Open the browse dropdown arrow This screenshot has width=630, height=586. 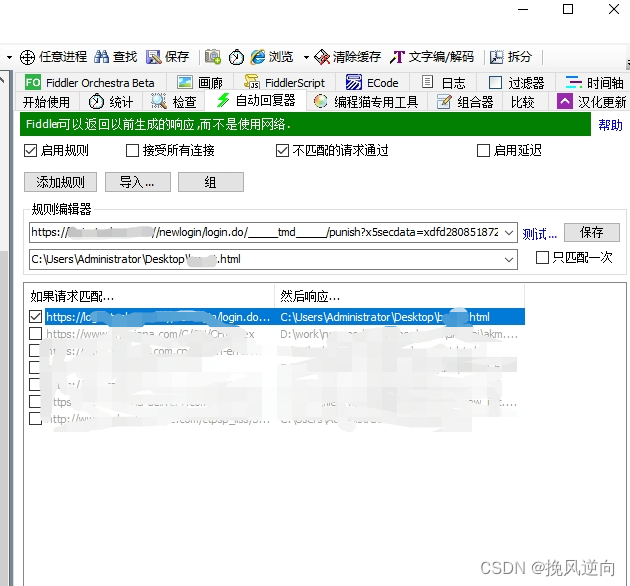306,57
